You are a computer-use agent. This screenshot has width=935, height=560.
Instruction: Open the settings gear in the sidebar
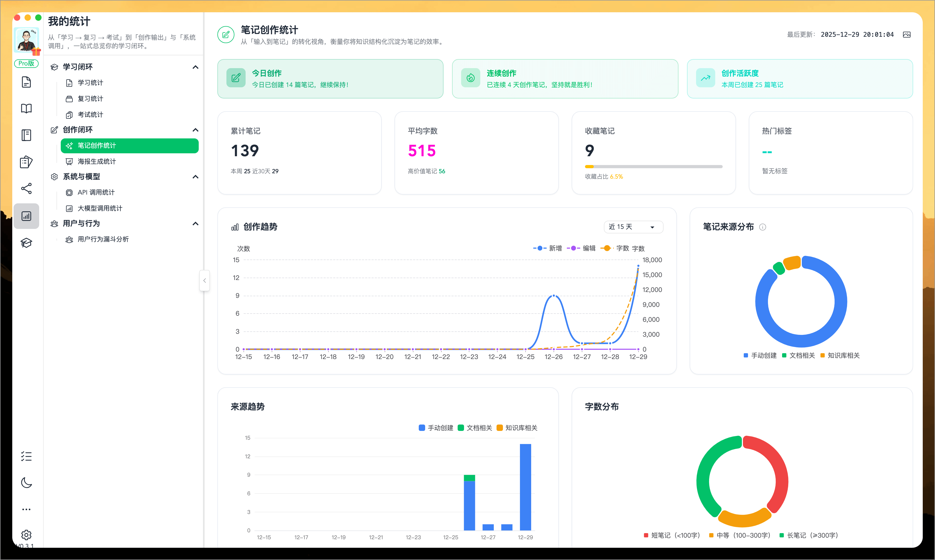26,535
